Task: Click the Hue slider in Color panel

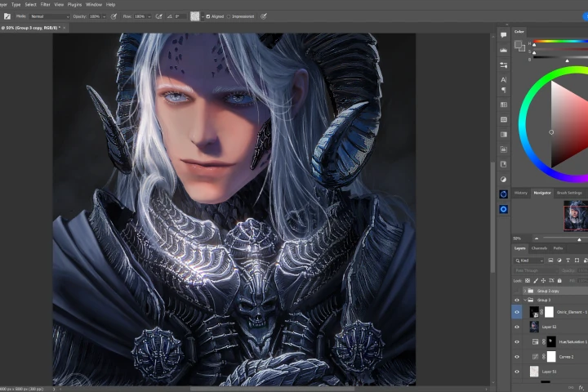Action: tap(560, 42)
